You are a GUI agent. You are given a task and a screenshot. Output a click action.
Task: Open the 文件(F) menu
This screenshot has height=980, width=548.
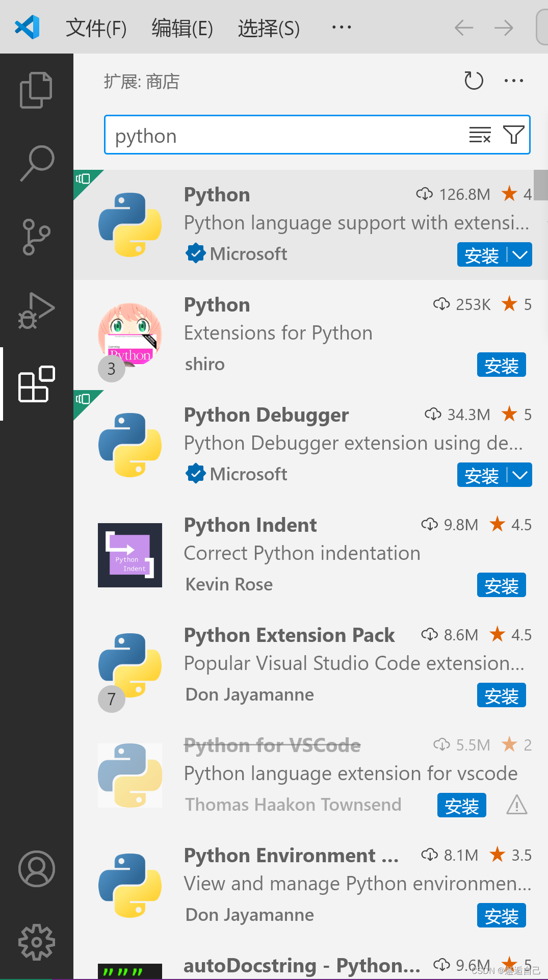tap(96, 28)
